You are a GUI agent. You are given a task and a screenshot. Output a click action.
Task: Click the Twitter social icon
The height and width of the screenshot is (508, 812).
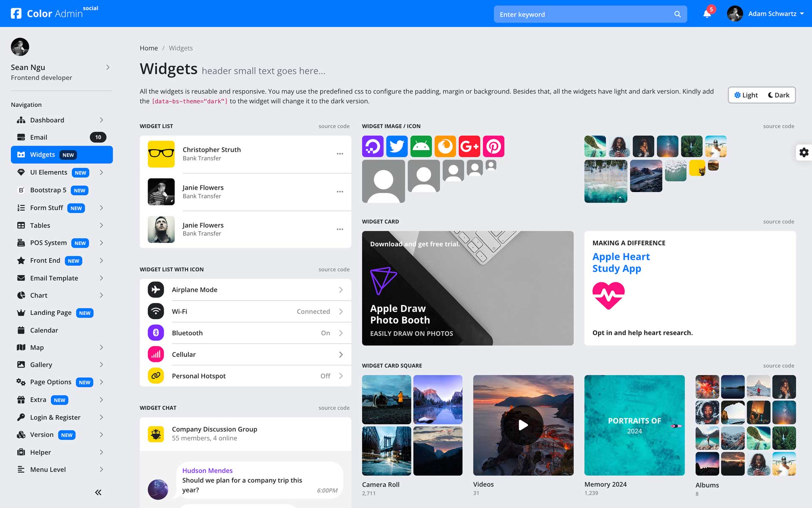point(397,146)
